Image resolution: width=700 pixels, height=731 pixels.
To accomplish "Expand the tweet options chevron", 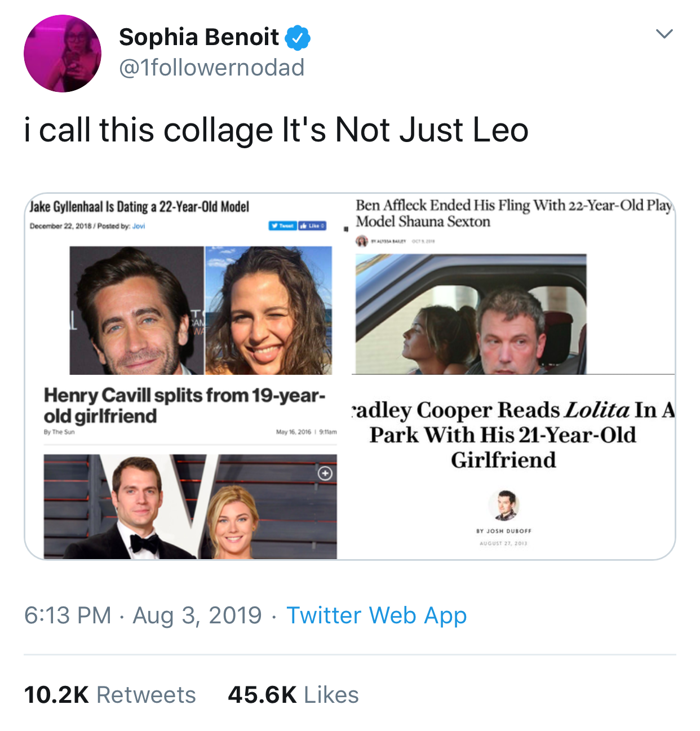I will click(x=664, y=34).
